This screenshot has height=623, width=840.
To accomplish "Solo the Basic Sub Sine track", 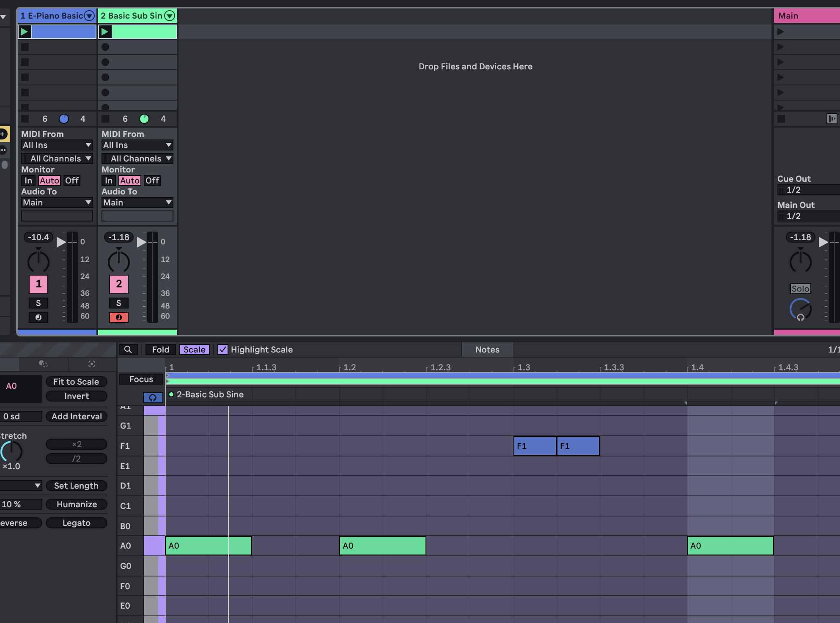I will tap(119, 303).
